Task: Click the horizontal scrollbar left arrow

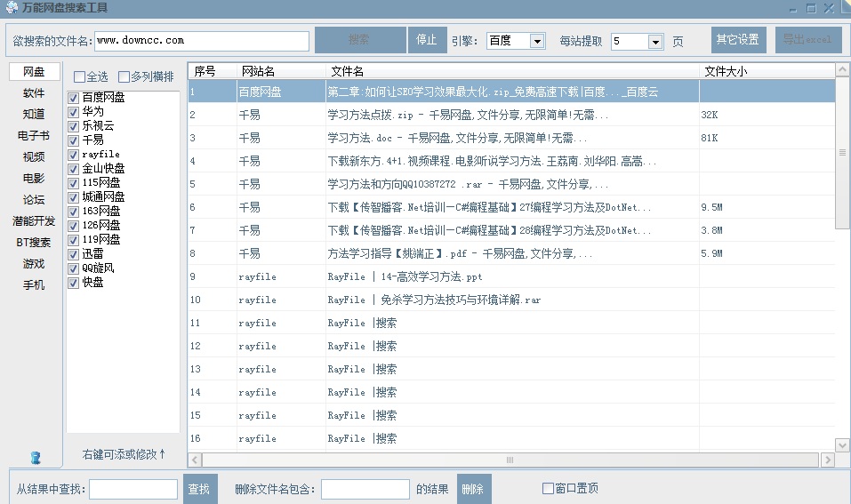Action: tap(195, 460)
